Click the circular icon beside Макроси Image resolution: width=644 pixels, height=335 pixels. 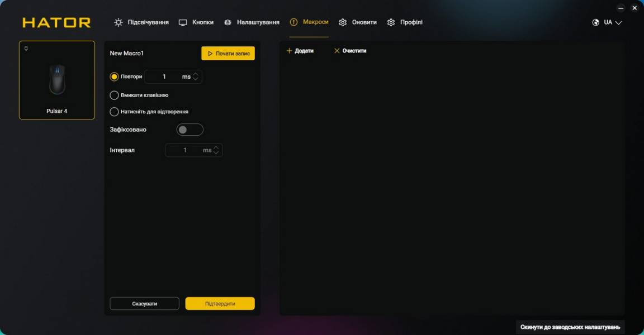(293, 22)
